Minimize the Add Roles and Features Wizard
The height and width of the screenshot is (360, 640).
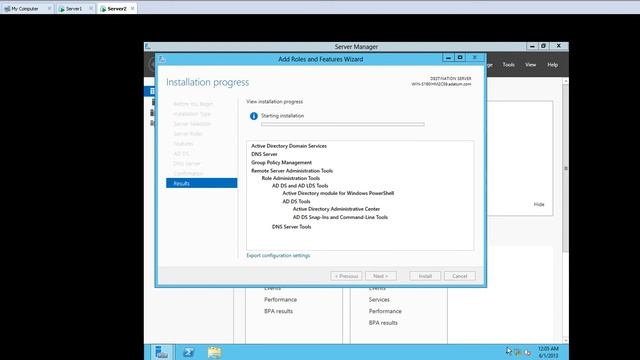(x=448, y=58)
